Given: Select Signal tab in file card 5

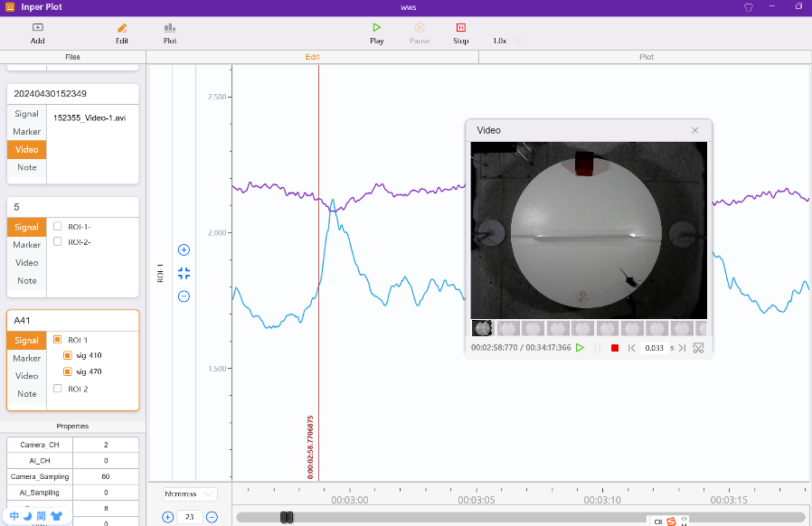Looking at the screenshot, I should [26, 227].
